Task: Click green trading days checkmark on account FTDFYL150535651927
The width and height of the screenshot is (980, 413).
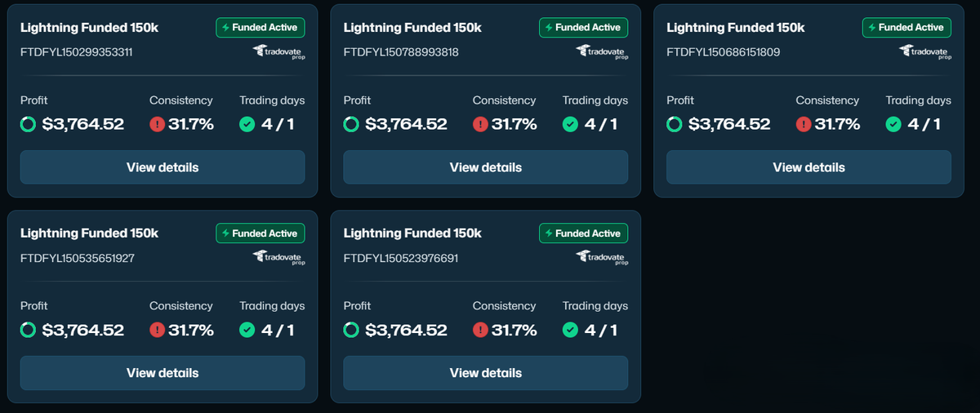Action: tap(247, 330)
